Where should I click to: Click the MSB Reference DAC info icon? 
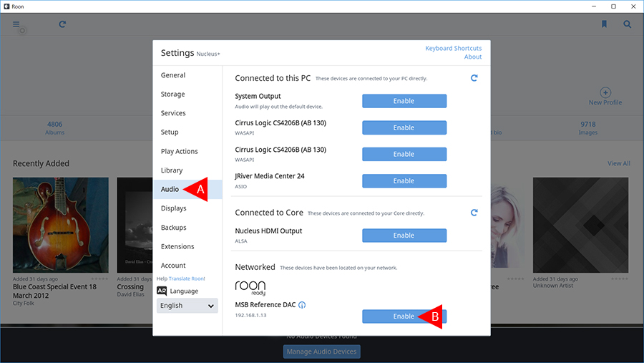pos(302,305)
